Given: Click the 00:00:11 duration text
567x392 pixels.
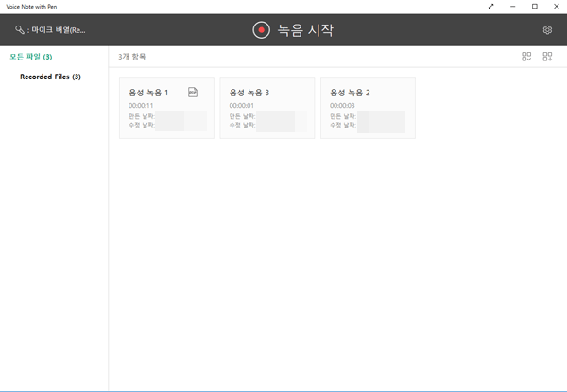Looking at the screenshot, I should (141, 106).
